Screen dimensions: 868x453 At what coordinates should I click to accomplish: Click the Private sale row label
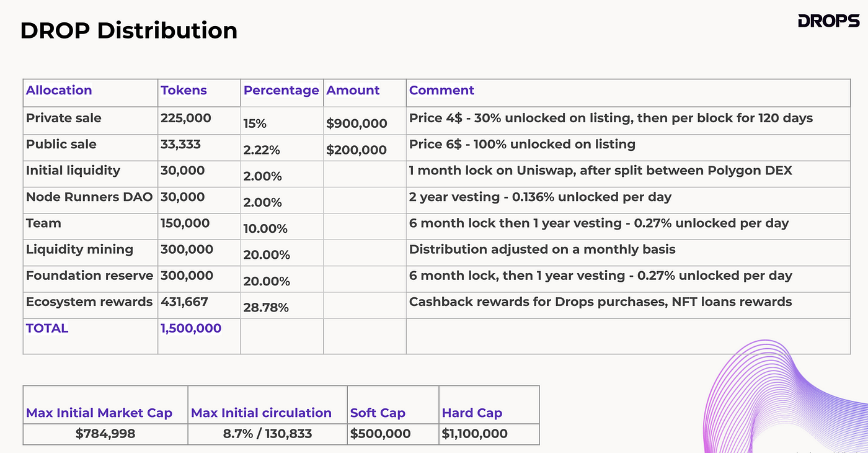point(63,118)
